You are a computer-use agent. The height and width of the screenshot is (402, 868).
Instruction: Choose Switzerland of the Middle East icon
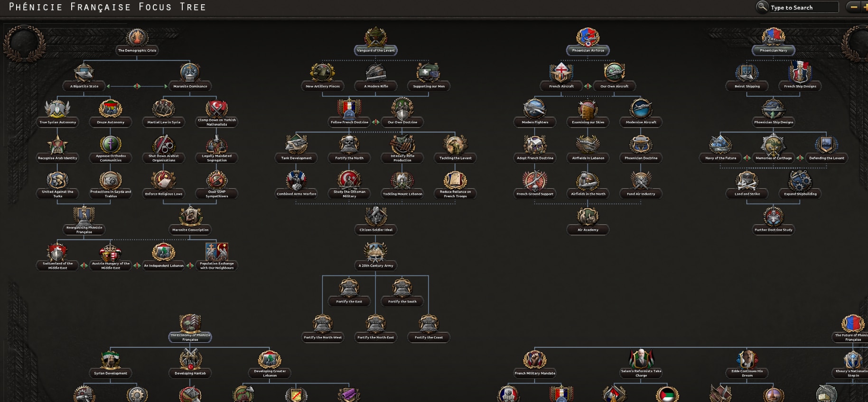57,252
